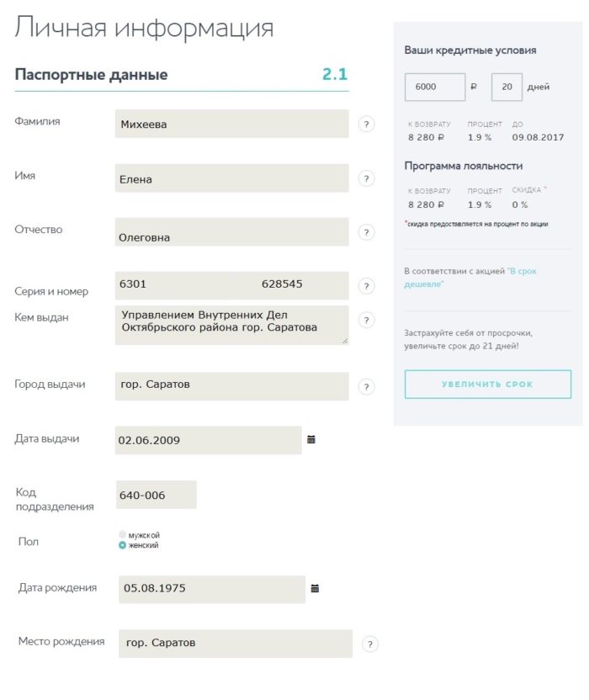Click question mark icon next to Имя
The height and width of the screenshot is (700, 589).
[365, 178]
